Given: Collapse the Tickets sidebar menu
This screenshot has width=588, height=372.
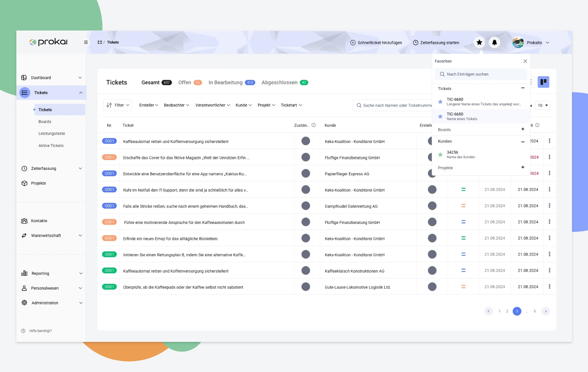Looking at the screenshot, I should (81, 93).
